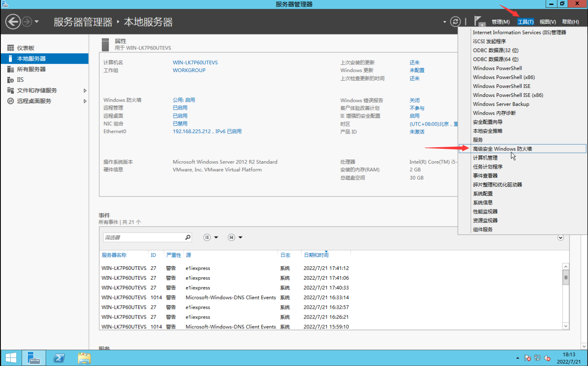
Task: Click the forward navigation arrow
Action: tap(27, 22)
